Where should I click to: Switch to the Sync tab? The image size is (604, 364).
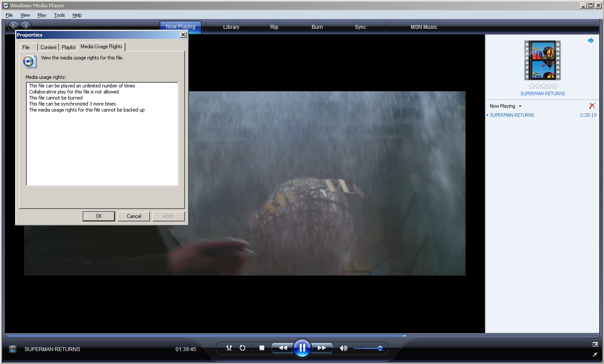360,27
